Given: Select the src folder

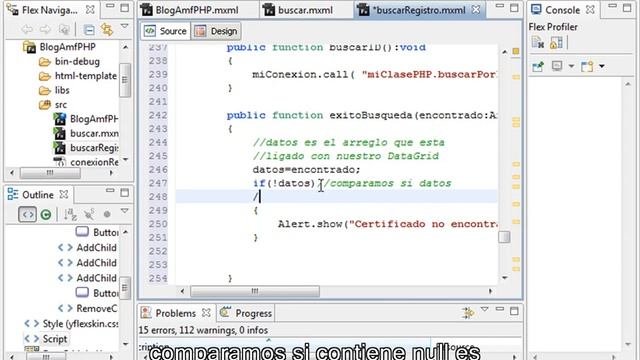Looking at the screenshot, I should [x=53, y=105].
